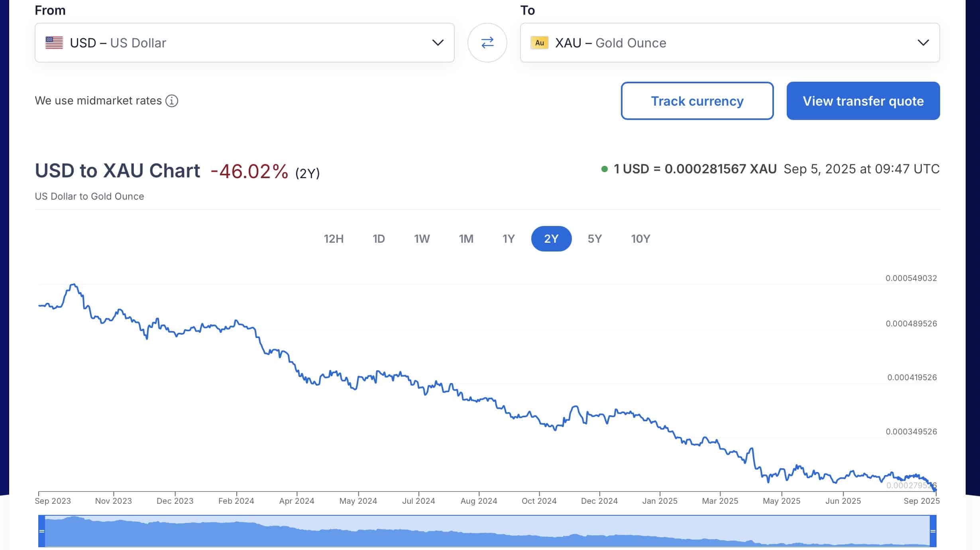Click the right range slider handle
This screenshot has height=550, width=980.
click(933, 531)
